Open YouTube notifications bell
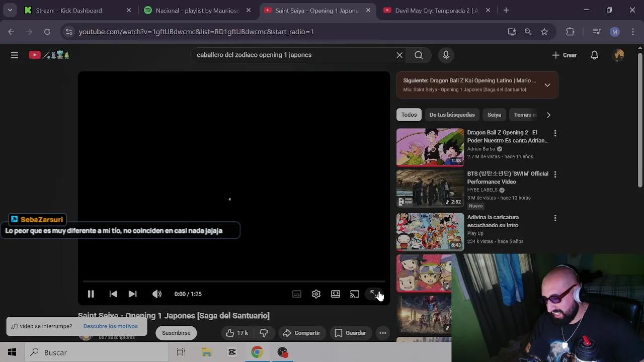The image size is (644, 362). 595,55
